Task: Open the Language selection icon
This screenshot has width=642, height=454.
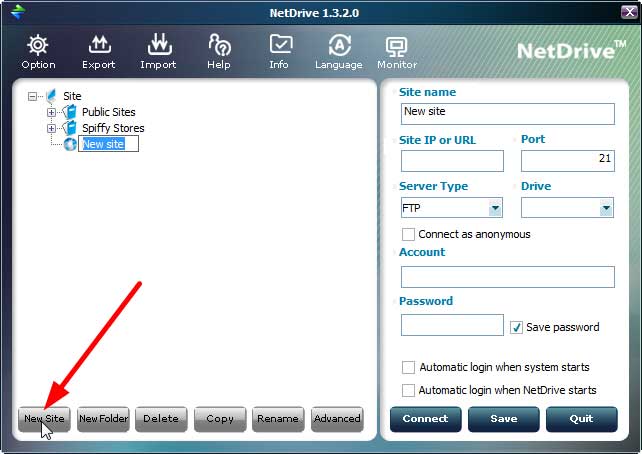Action: tap(339, 45)
